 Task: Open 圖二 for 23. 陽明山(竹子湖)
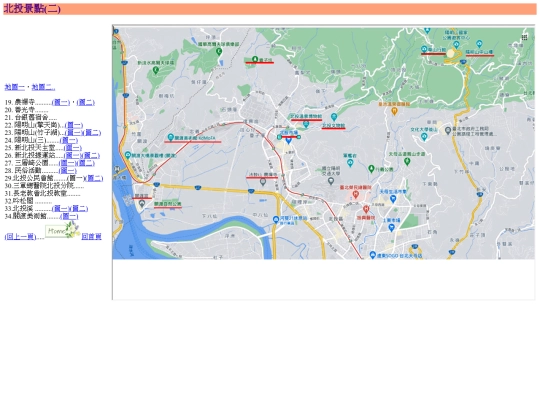pos(92,133)
